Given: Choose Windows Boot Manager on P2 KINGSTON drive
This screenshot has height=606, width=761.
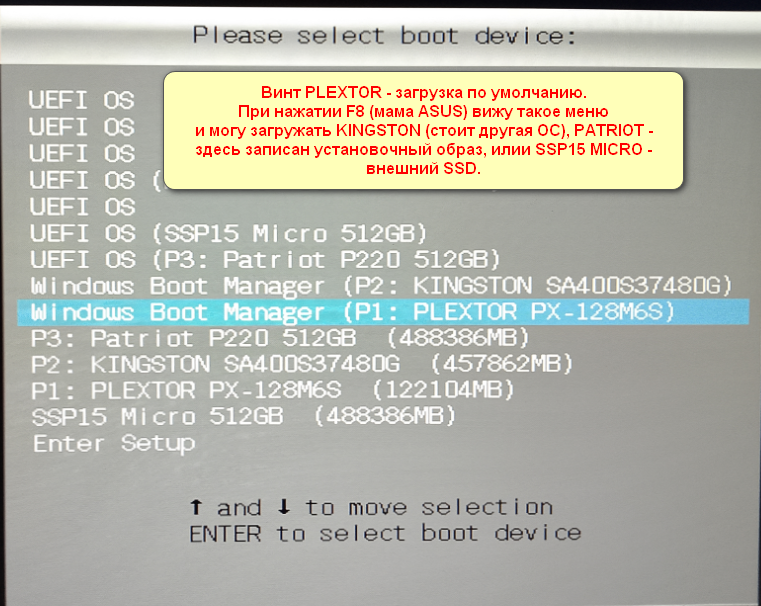Looking at the screenshot, I should tap(381, 286).
